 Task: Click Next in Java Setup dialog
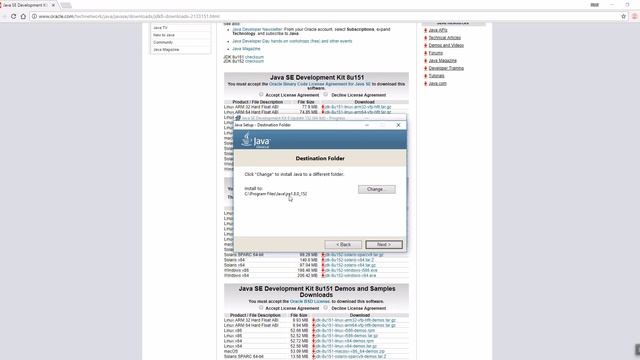(x=384, y=244)
